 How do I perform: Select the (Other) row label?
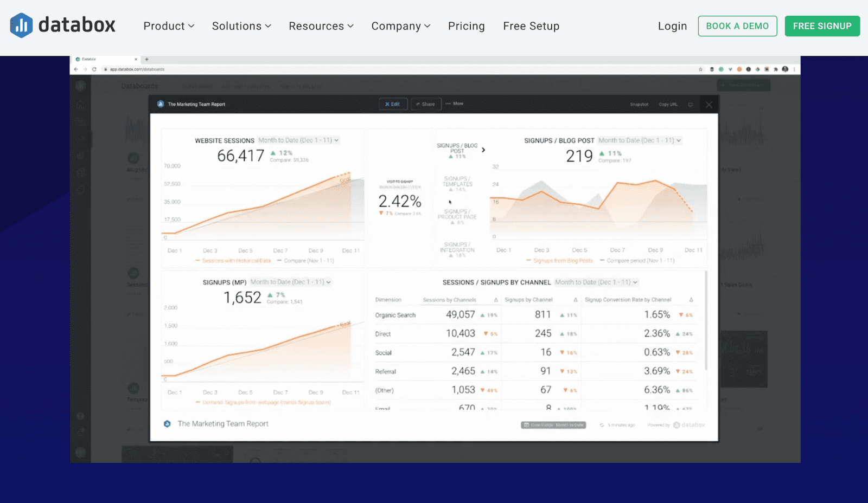(x=385, y=390)
